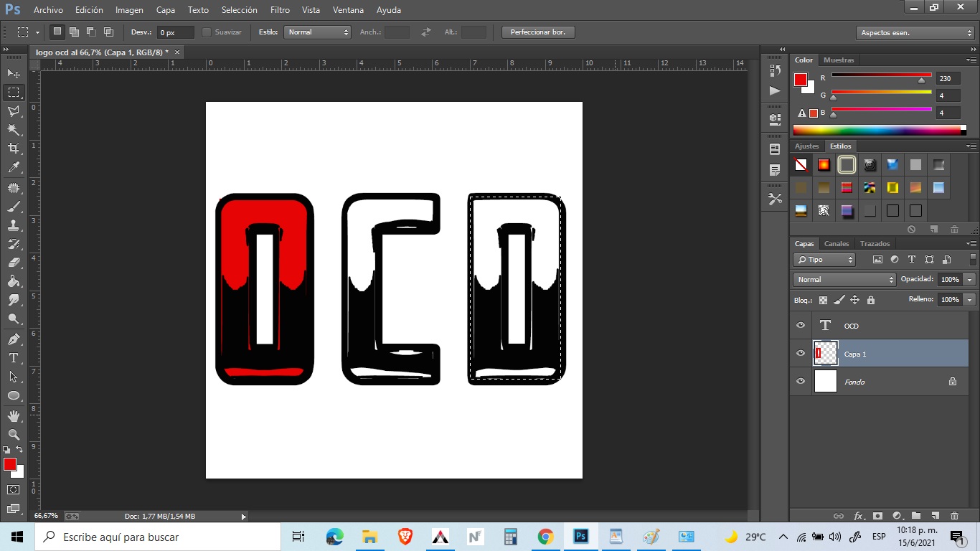The width and height of the screenshot is (980, 551).
Task: Open the layer blend mode Normal dropdown
Action: [844, 279]
